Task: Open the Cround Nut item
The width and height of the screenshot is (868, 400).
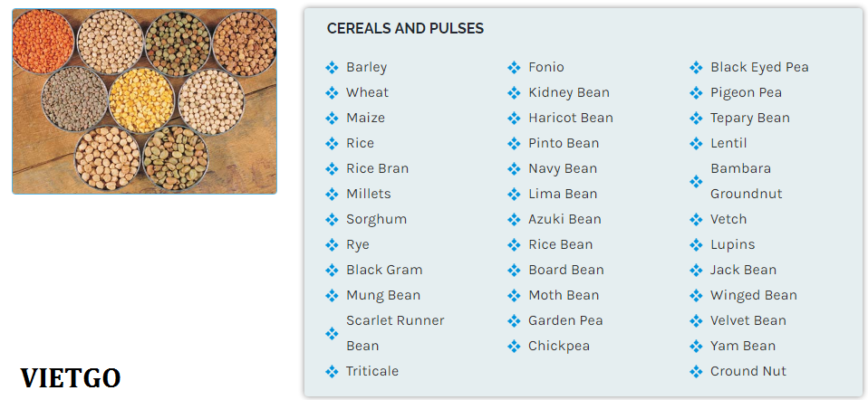Action: [747, 371]
